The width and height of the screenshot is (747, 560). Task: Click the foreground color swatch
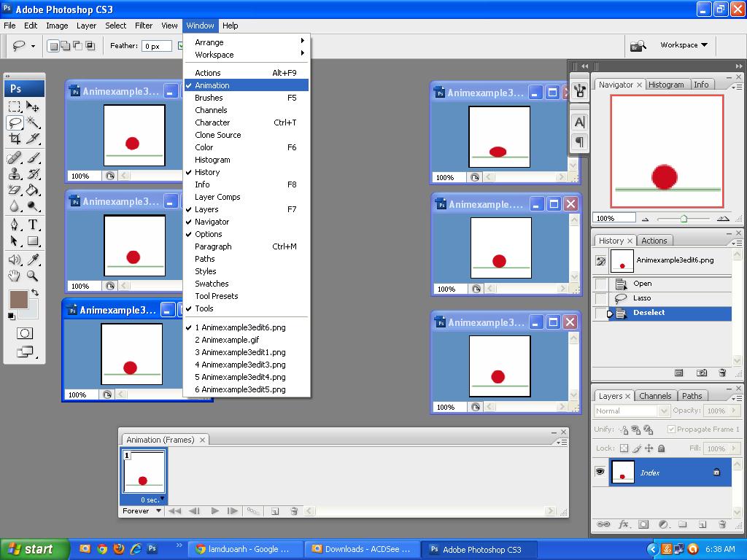pos(18,300)
